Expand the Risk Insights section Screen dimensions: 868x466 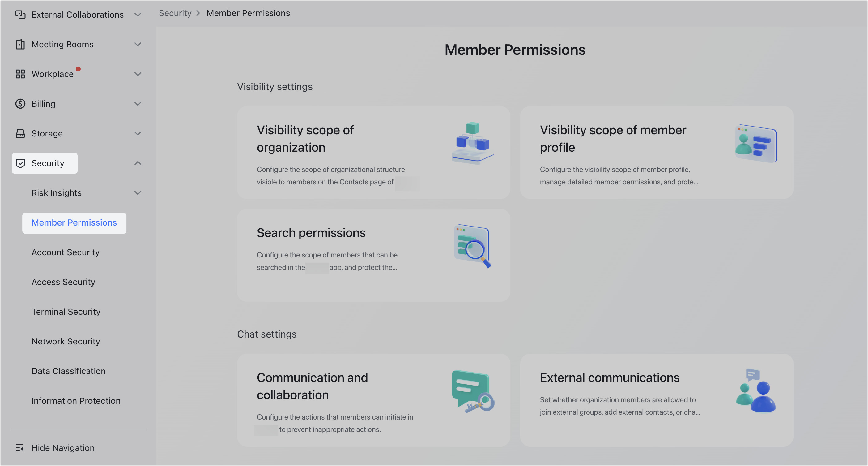138,193
